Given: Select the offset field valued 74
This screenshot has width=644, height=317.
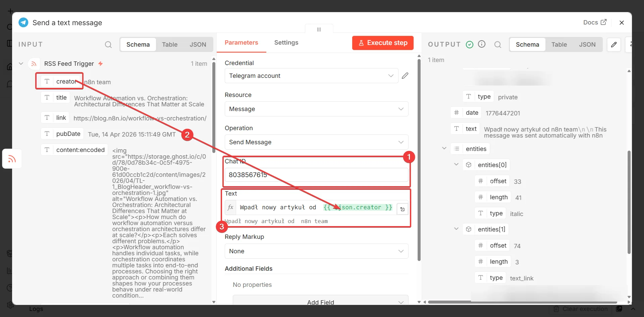Looking at the screenshot, I should 492,246.
